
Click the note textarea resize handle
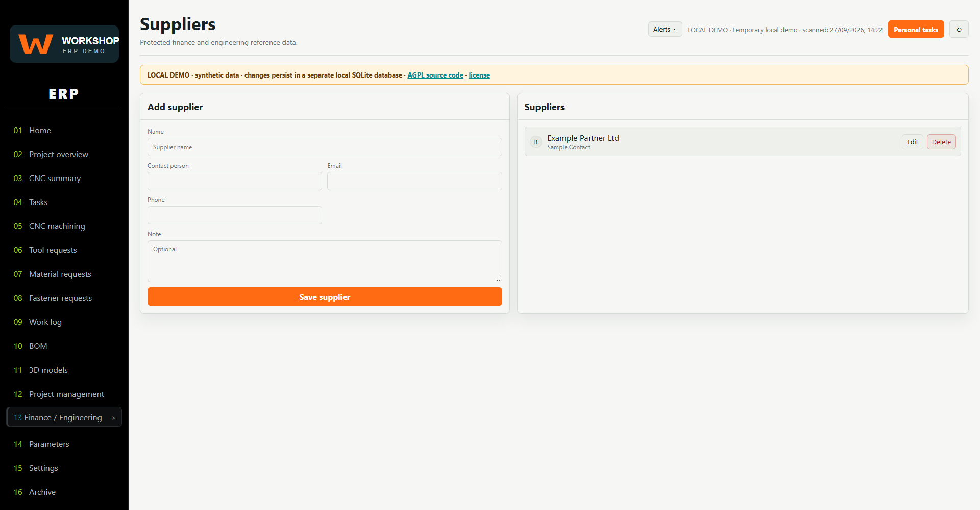click(x=499, y=278)
